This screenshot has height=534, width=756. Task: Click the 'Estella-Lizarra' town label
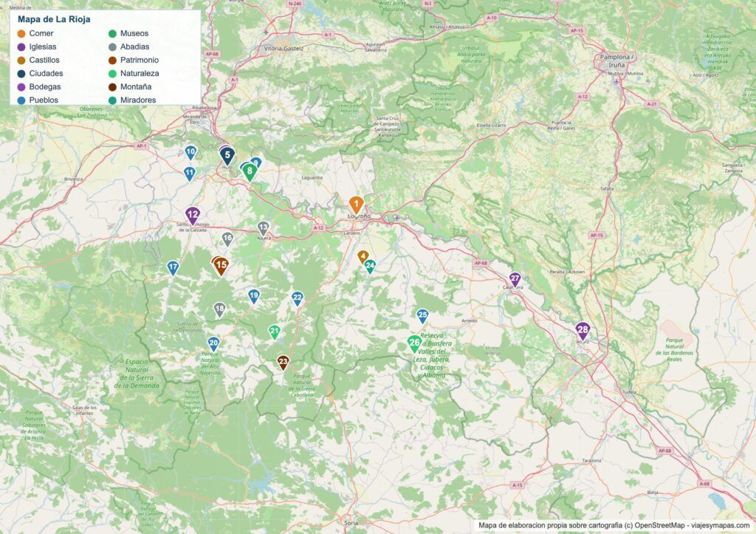click(x=491, y=126)
